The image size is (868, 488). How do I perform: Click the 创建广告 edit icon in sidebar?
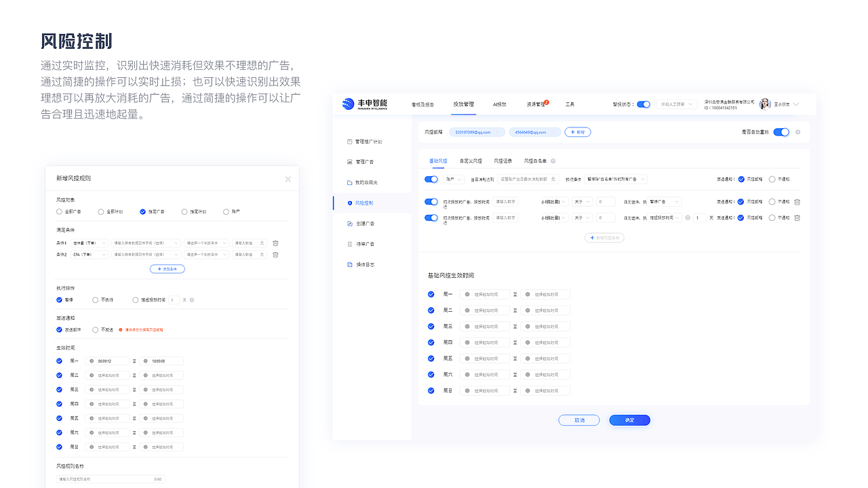click(x=350, y=223)
